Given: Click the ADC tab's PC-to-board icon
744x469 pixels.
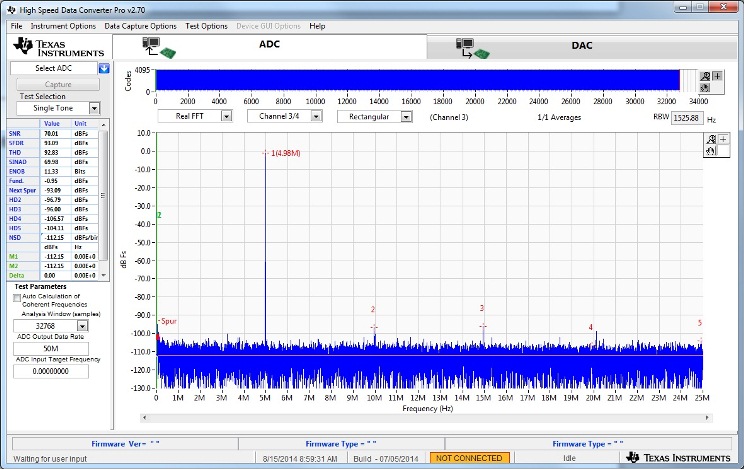Looking at the screenshot, I should [x=158, y=46].
